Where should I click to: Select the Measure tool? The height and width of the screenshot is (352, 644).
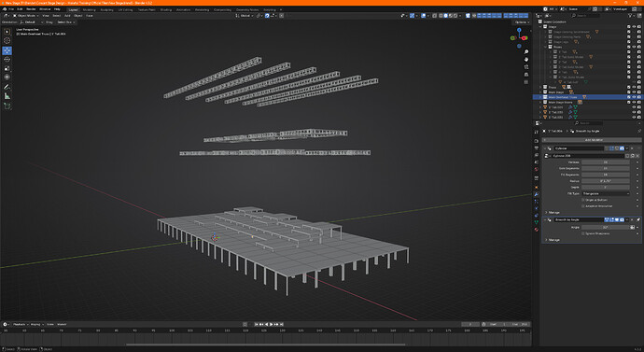(x=7, y=96)
